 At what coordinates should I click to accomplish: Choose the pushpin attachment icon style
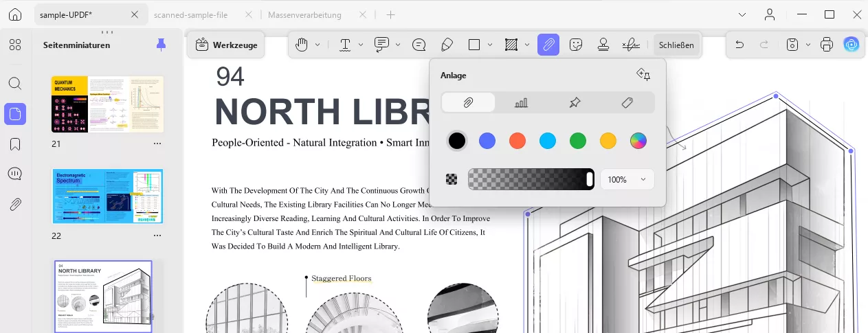click(x=575, y=102)
